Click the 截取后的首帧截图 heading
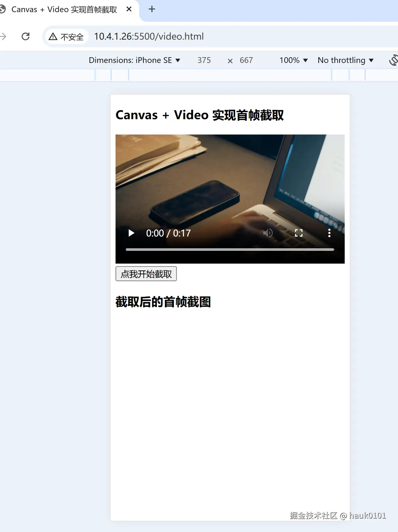The width and height of the screenshot is (398, 532). click(163, 302)
